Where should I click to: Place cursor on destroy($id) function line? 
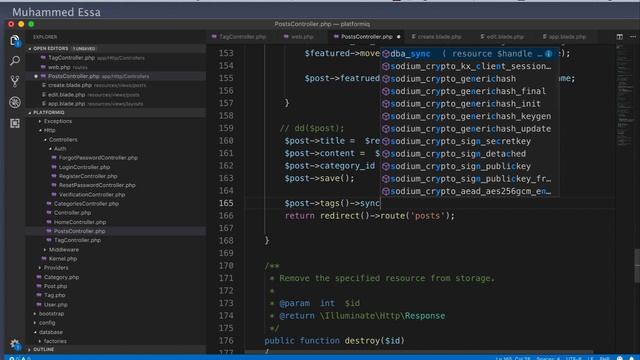point(334,340)
